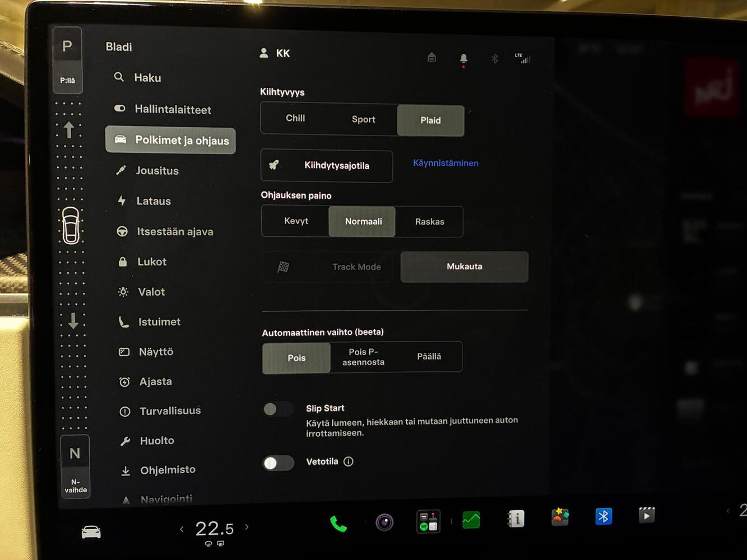The width and height of the screenshot is (747, 560).
Task: Toggle the Slip Start switch
Action: point(278,409)
